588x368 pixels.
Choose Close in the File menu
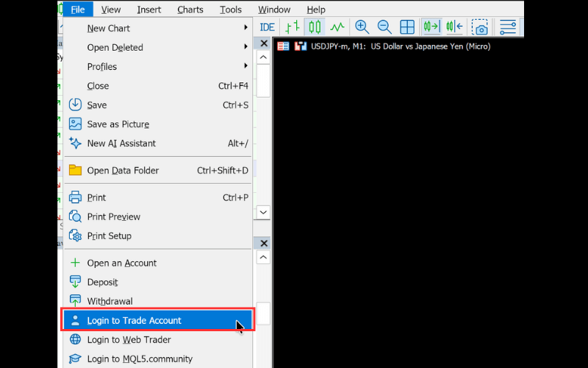pos(158,85)
